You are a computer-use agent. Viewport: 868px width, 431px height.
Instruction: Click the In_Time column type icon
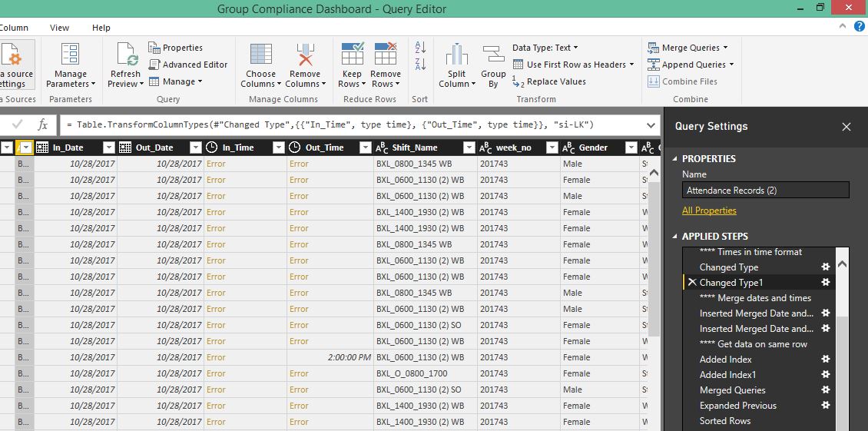pyautogui.click(x=211, y=148)
